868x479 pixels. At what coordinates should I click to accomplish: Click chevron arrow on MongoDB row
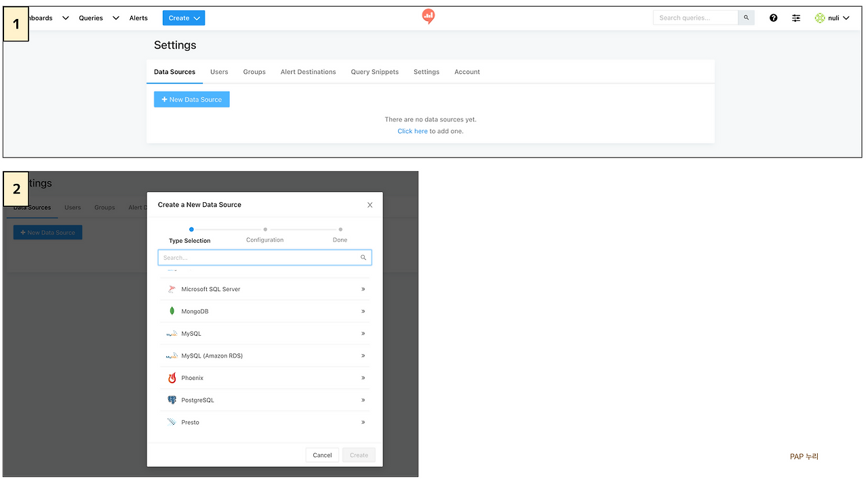tap(363, 311)
